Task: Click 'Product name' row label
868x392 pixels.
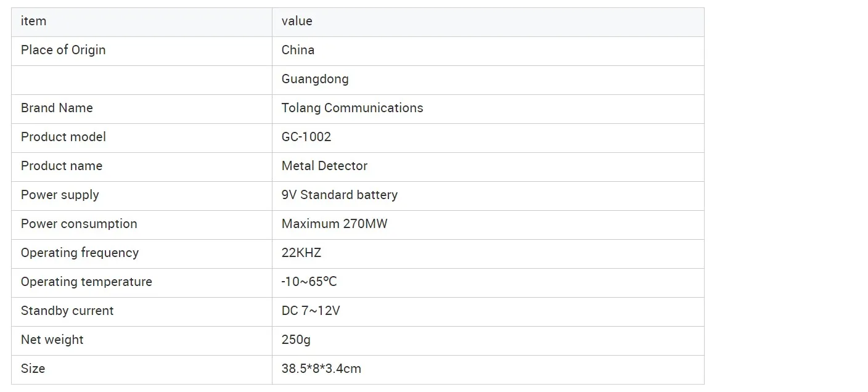Action: pos(61,166)
